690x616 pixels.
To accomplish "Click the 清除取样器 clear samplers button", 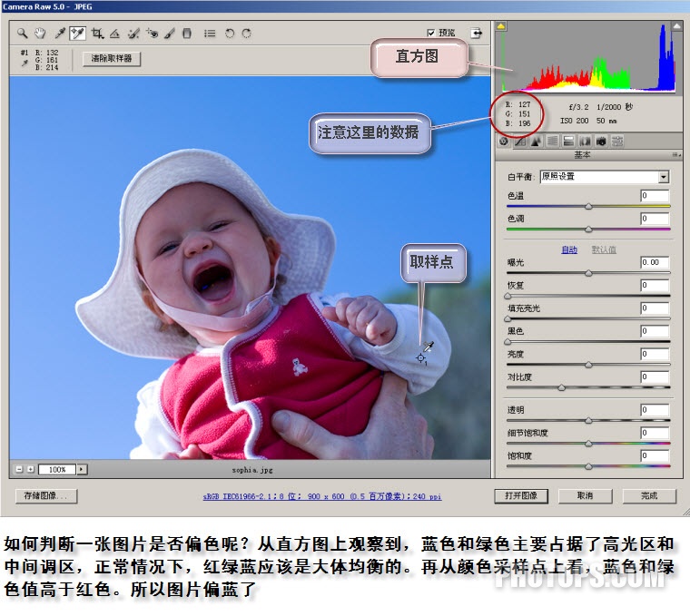I will tap(112, 58).
